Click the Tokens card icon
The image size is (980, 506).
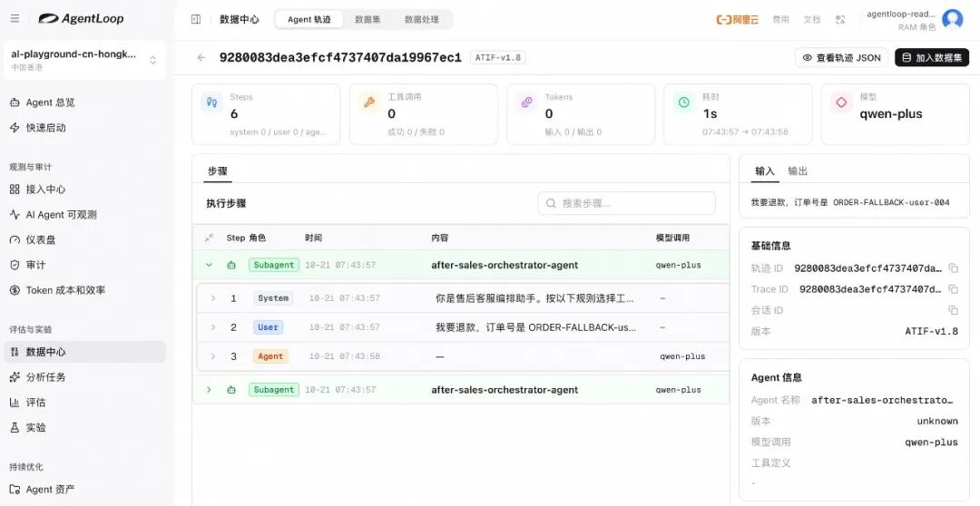click(527, 102)
